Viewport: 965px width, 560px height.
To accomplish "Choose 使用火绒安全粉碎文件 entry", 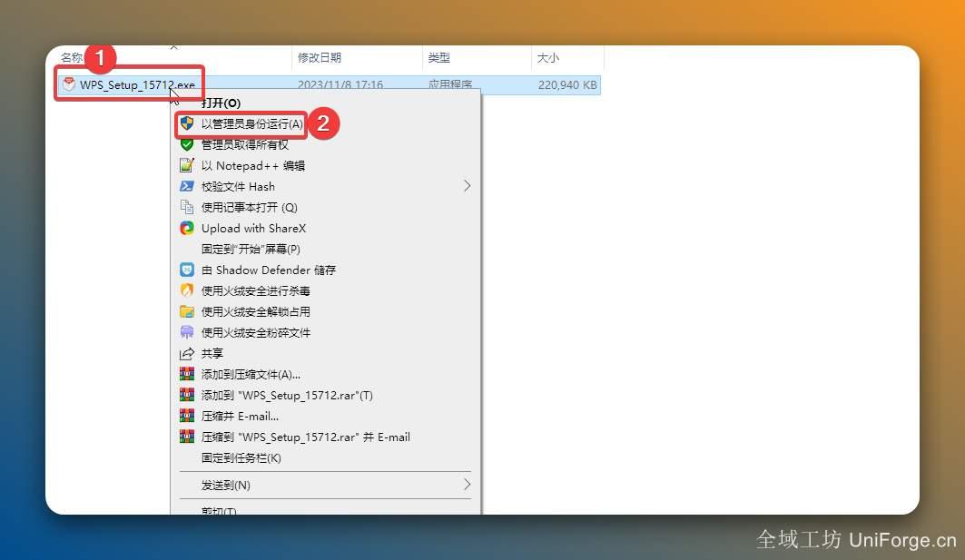I will [255, 333].
